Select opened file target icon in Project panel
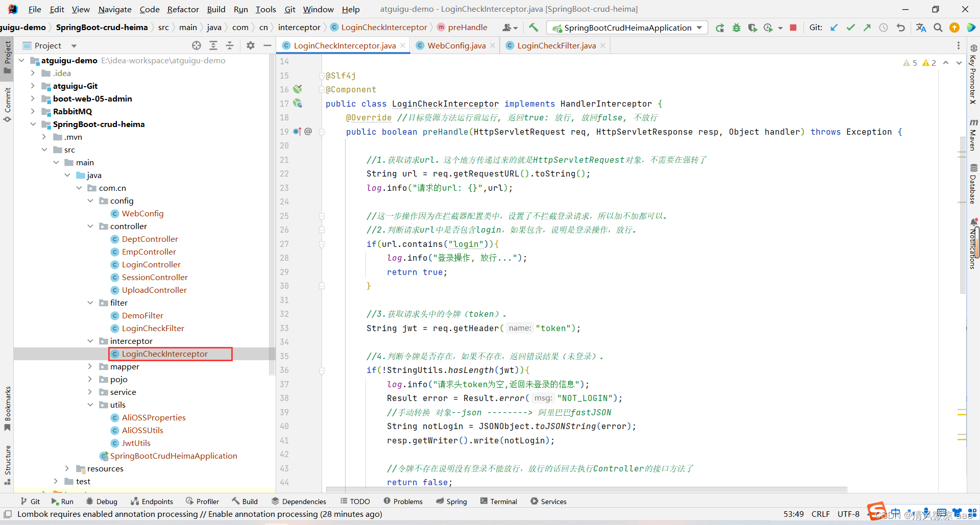 click(197, 45)
